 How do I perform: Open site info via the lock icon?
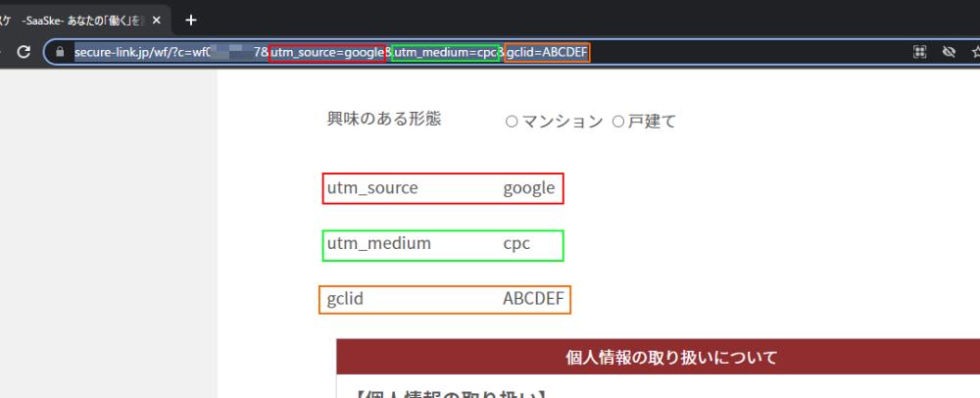(61, 51)
